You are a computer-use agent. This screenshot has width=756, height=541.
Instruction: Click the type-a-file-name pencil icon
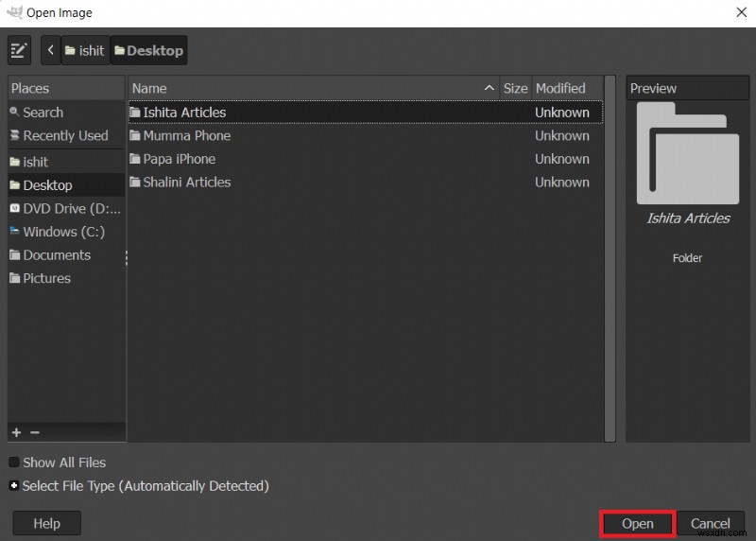19,50
